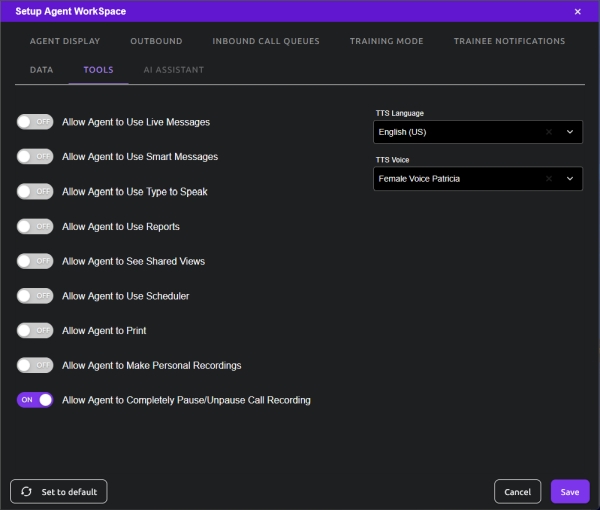Go to the AI Assistant tab
The width and height of the screenshot is (600, 510).
[x=174, y=70]
